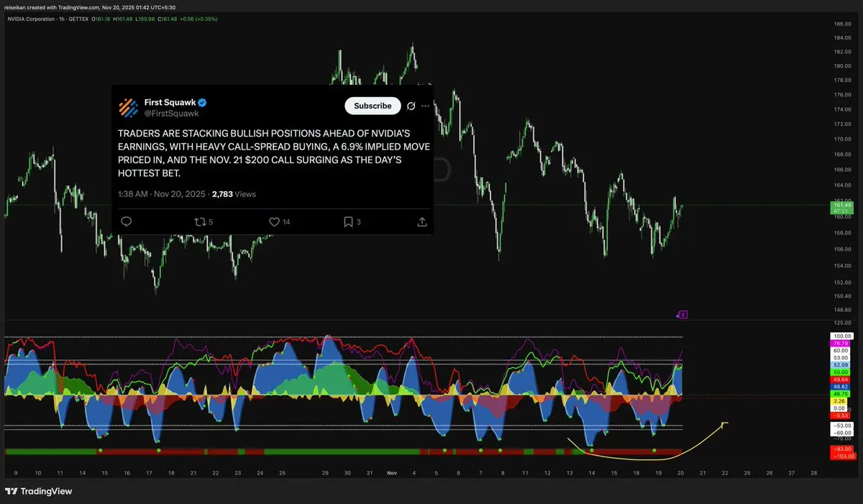Open the three-dot more options menu
863x504 pixels.
tap(425, 106)
